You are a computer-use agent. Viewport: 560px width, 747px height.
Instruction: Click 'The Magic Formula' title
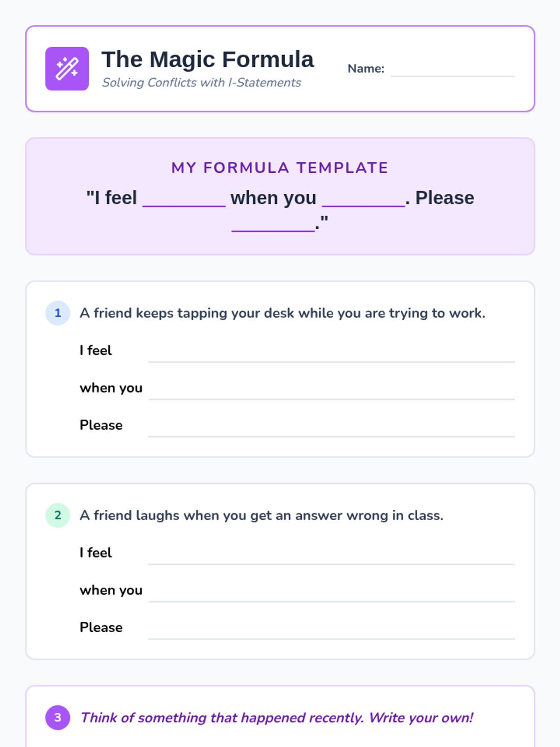208,60
